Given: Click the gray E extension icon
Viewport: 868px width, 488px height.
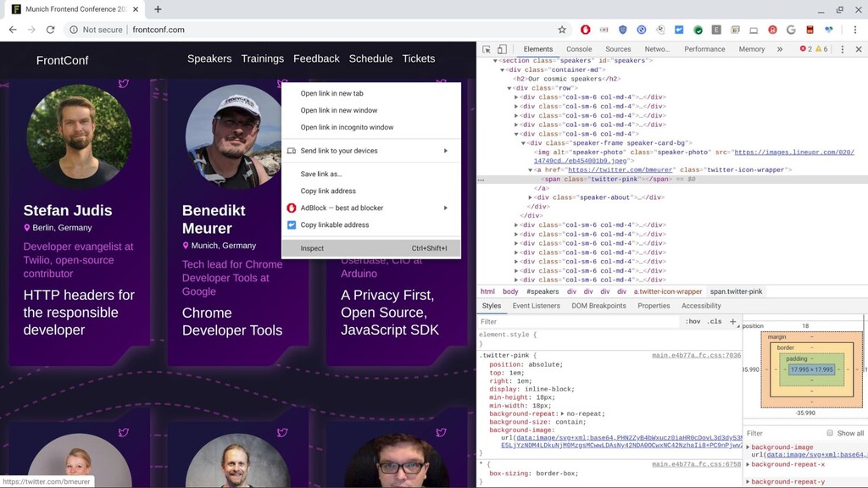Looking at the screenshot, I should pos(716,30).
